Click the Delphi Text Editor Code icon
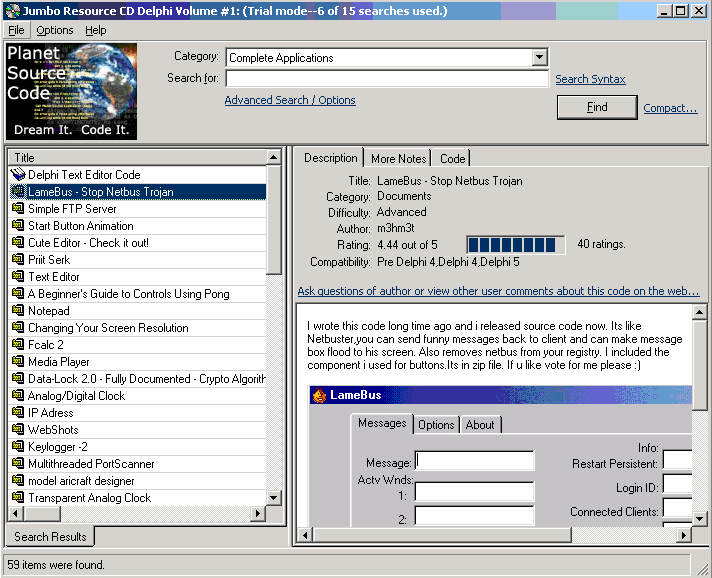This screenshot has height=578, width=712. [18, 174]
